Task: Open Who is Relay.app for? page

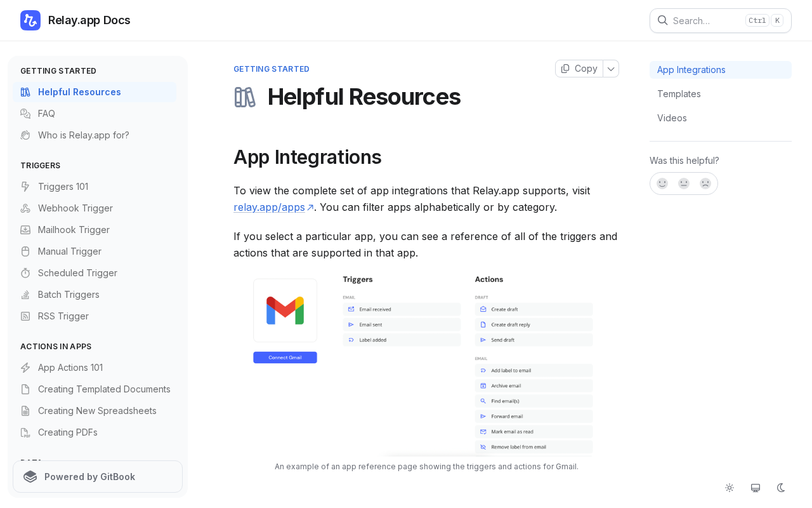Action: coord(95,135)
